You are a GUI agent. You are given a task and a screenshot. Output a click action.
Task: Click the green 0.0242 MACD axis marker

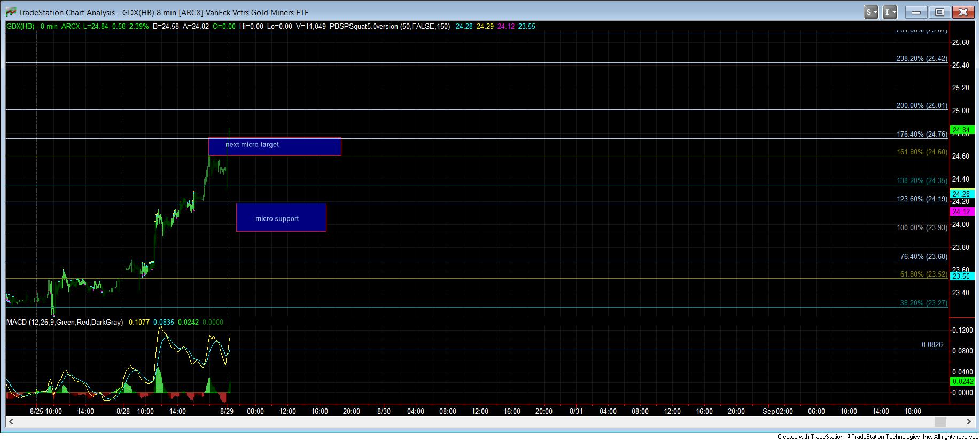[x=962, y=381]
